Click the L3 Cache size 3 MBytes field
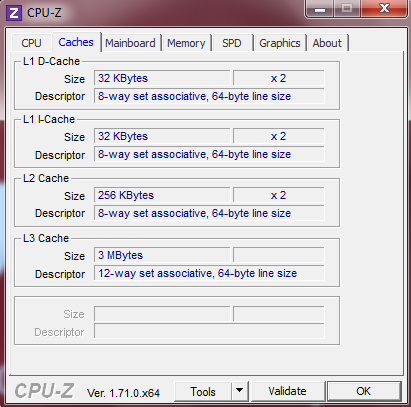Screen dimensions: 411x407 coord(162,255)
